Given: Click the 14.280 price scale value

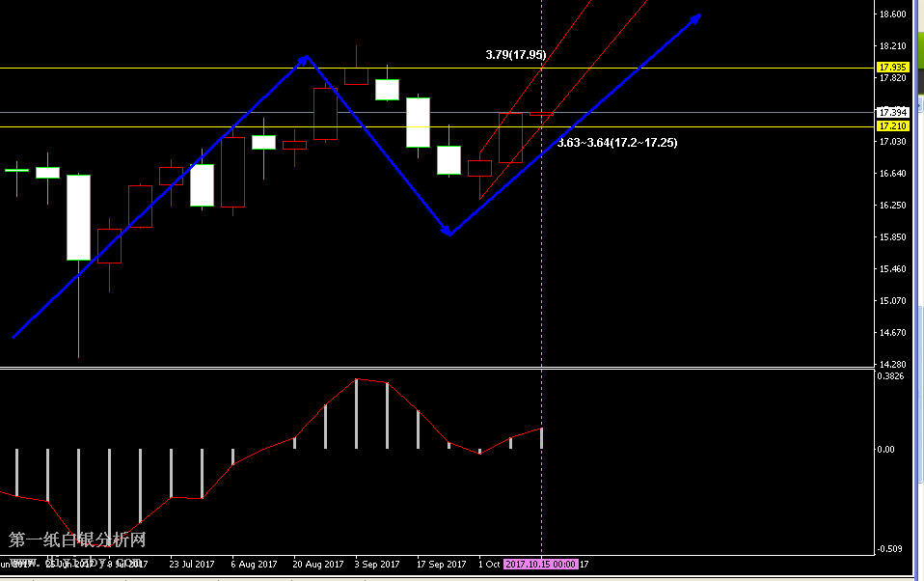Looking at the screenshot, I should [x=892, y=364].
